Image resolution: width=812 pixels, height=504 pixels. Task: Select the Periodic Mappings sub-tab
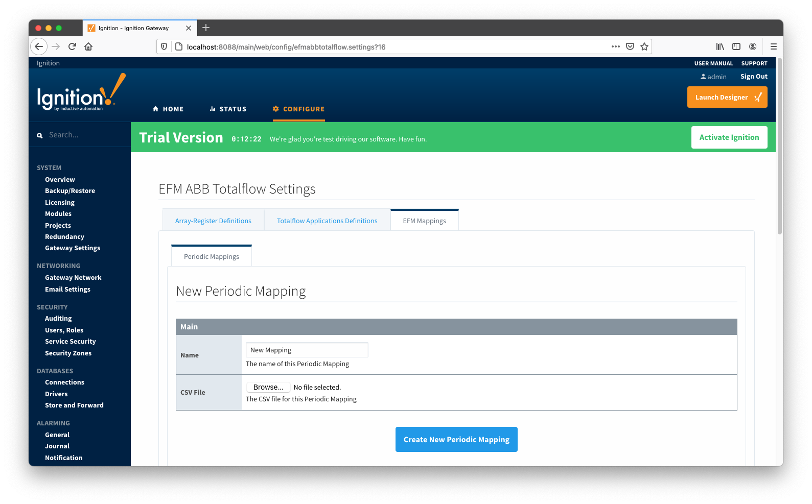pos(212,256)
